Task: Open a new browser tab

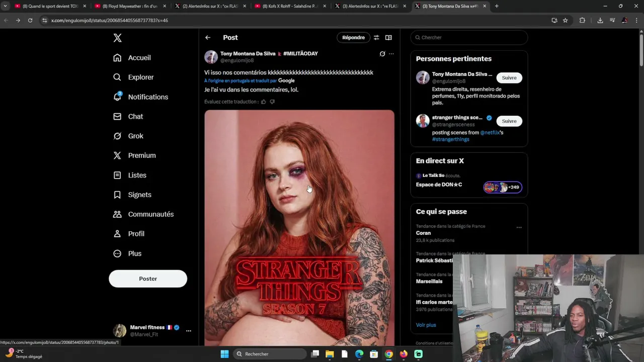Action: click(497, 6)
